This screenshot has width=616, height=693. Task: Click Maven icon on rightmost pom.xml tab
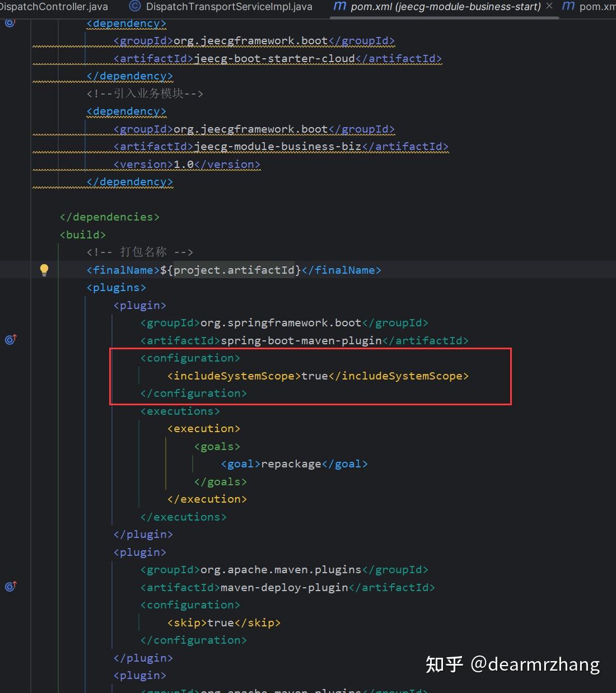(x=568, y=7)
